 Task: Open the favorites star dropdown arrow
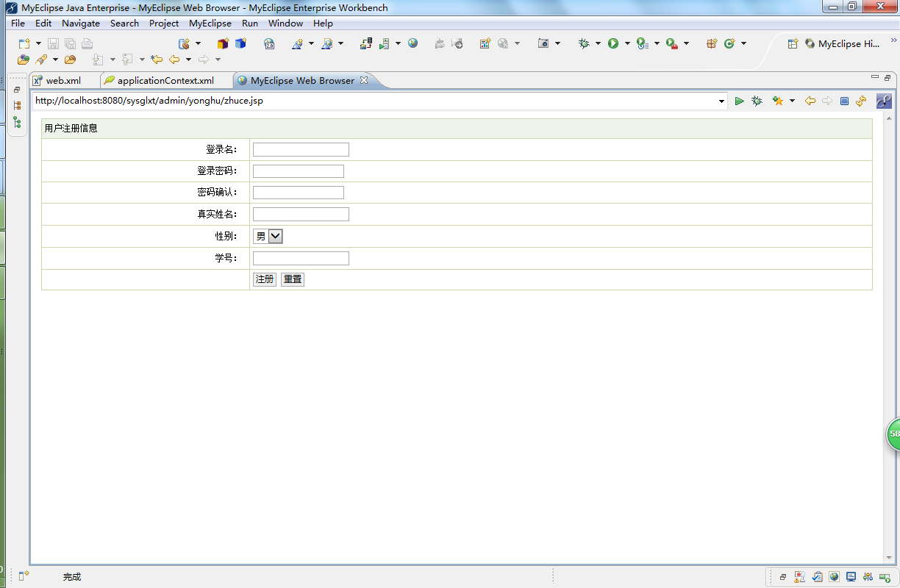tap(792, 101)
